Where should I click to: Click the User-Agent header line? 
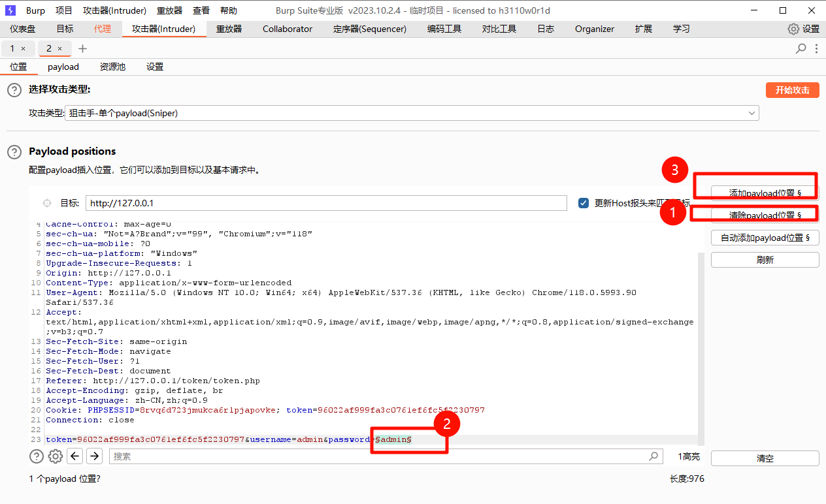(x=341, y=298)
